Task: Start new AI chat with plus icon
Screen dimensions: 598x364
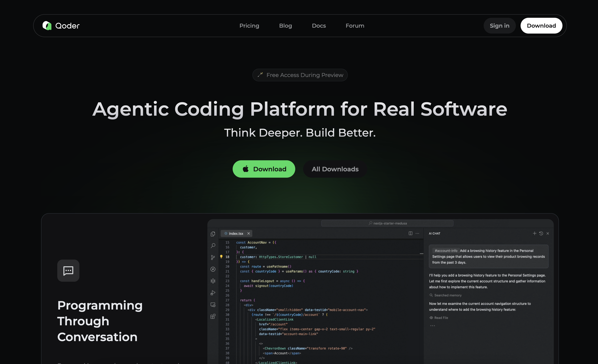Action: click(534, 233)
